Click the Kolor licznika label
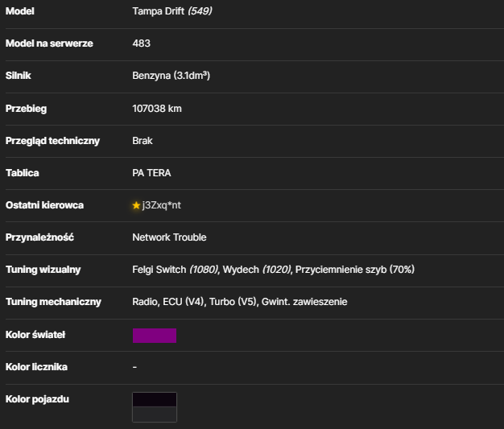 coord(37,367)
